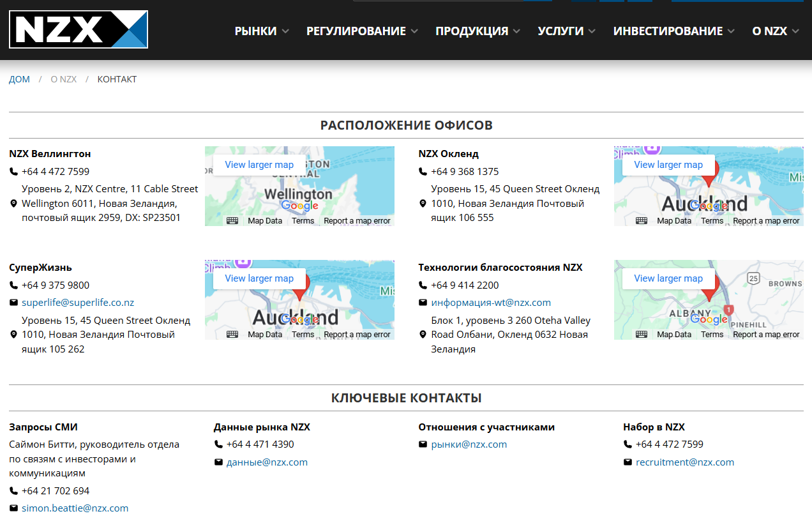Screen dimensions: 812x516
Task: Email данные@nzx.com
Action: [x=267, y=462]
